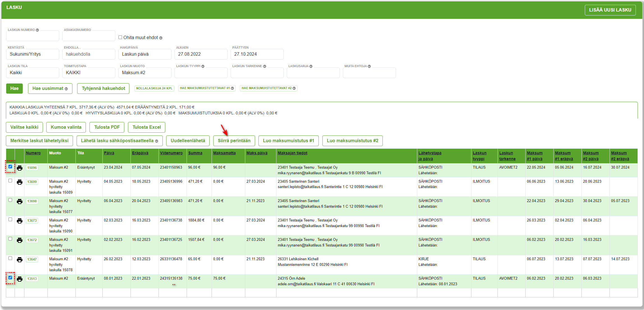Open help icon next to Muita ehtoja
This screenshot has height=310, width=644.
point(369,66)
